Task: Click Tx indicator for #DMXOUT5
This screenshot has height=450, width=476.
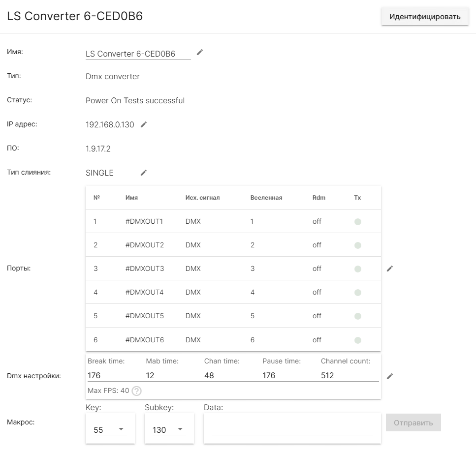Action: [x=358, y=316]
